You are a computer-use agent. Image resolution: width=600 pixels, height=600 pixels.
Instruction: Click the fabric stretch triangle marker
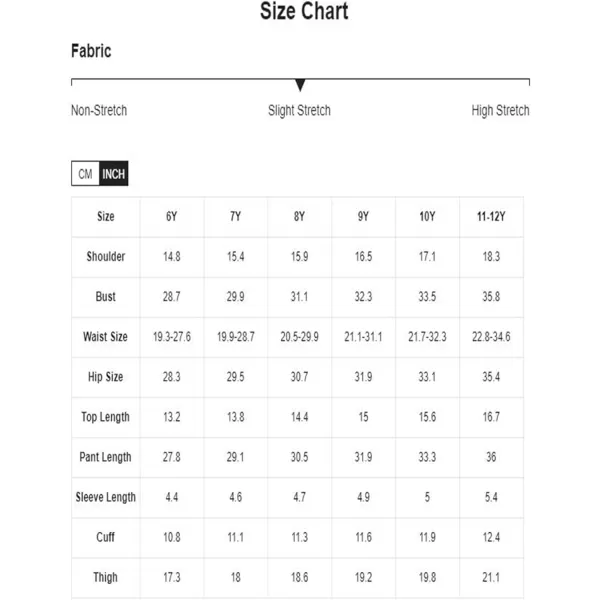coord(300,86)
